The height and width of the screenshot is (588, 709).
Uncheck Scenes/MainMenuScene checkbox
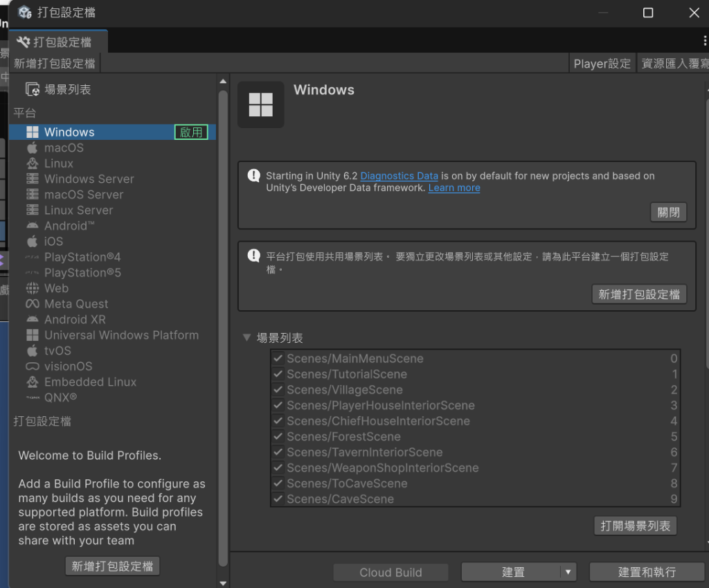coord(278,359)
